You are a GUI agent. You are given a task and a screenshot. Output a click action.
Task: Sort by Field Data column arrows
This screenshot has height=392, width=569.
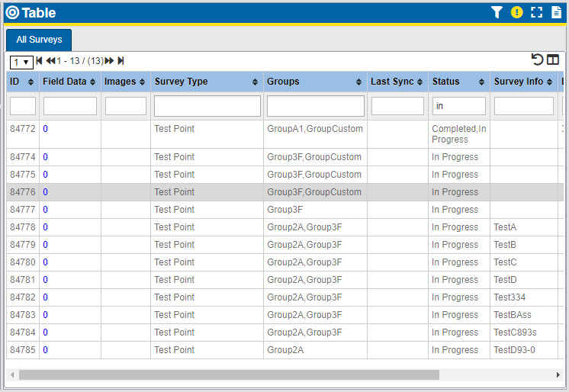click(93, 82)
